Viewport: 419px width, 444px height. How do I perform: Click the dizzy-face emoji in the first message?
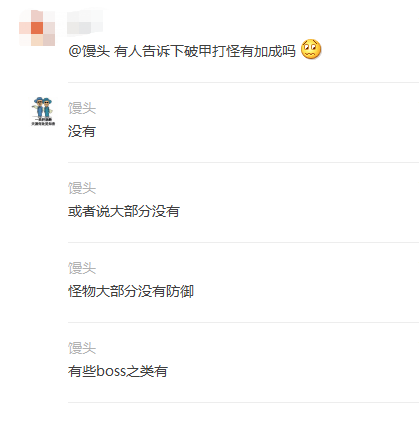click(311, 50)
